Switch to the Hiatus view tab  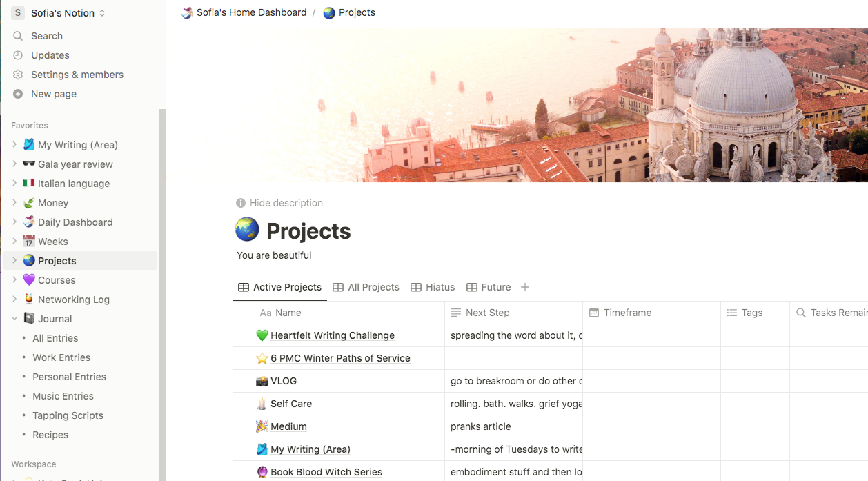point(433,287)
